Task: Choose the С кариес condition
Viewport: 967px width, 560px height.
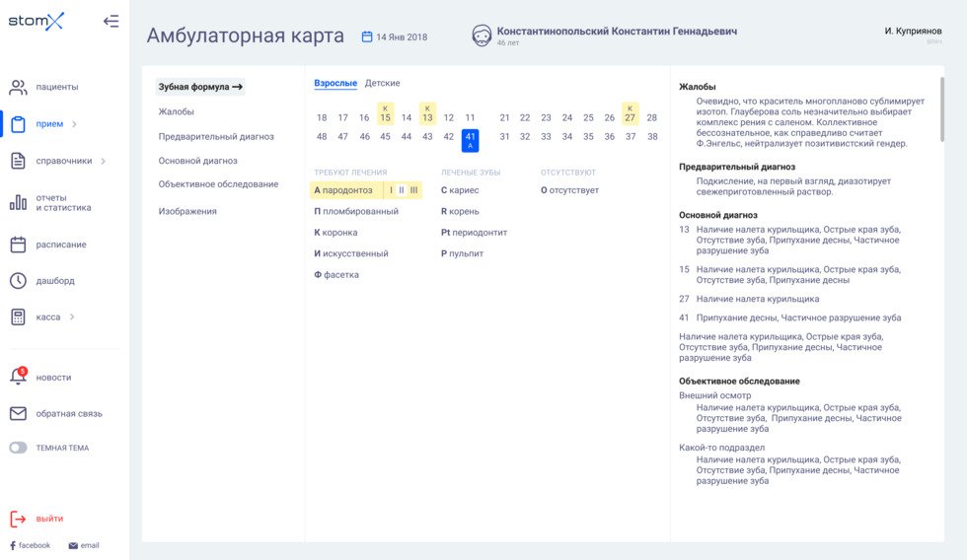Action: click(x=460, y=190)
